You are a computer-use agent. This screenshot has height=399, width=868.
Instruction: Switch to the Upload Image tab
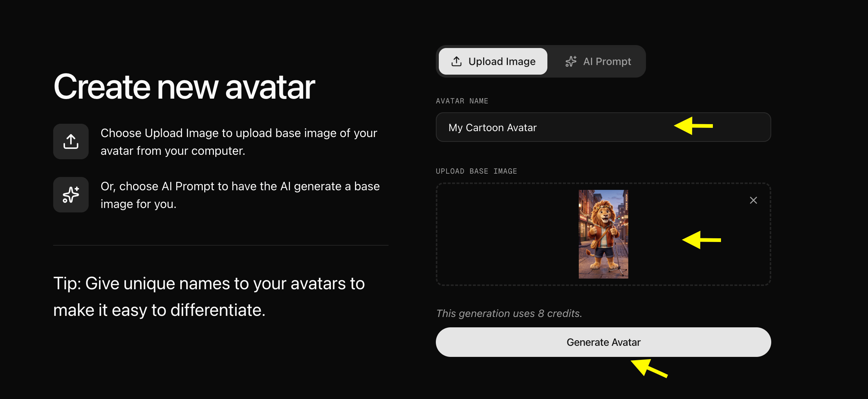tap(493, 61)
